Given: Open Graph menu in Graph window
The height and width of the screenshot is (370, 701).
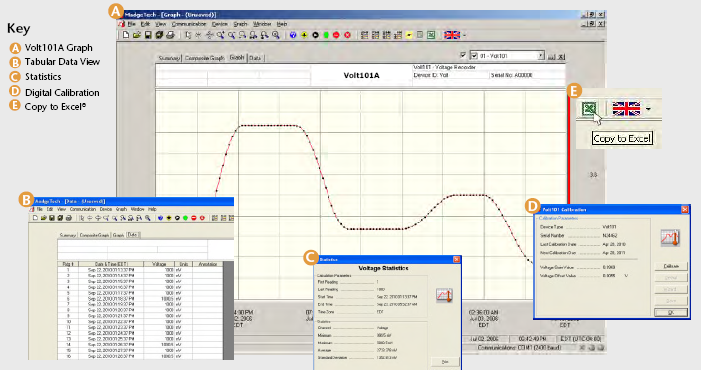Looking at the screenshot, I should tap(240, 24).
